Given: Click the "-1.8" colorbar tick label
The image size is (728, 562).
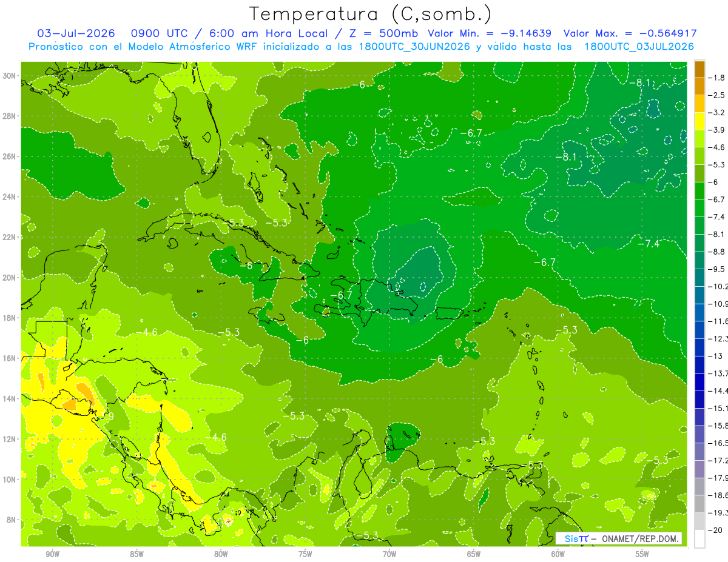Looking at the screenshot, I should 717,78.
